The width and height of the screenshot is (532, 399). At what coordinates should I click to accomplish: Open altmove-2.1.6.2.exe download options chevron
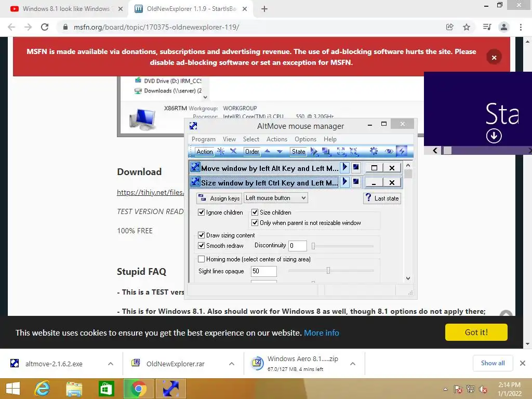coord(111,364)
